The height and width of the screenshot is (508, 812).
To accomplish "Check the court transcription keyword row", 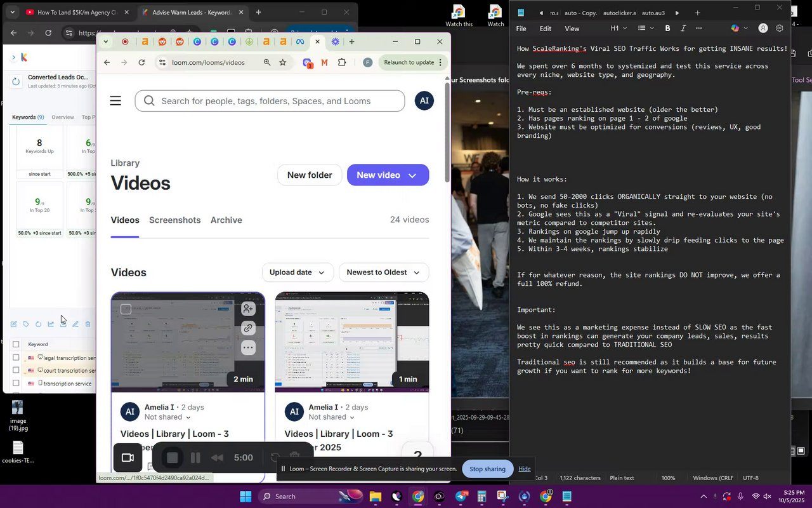I will [16, 371].
